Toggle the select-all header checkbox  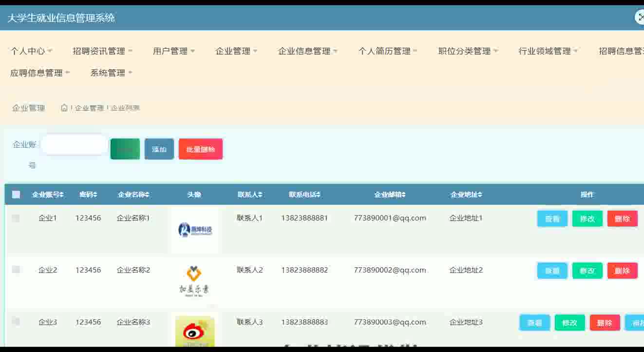16,195
